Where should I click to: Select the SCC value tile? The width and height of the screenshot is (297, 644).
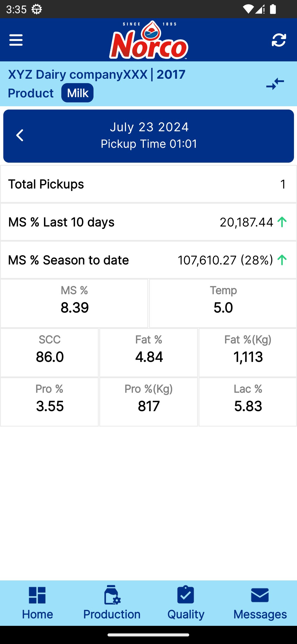point(50,353)
